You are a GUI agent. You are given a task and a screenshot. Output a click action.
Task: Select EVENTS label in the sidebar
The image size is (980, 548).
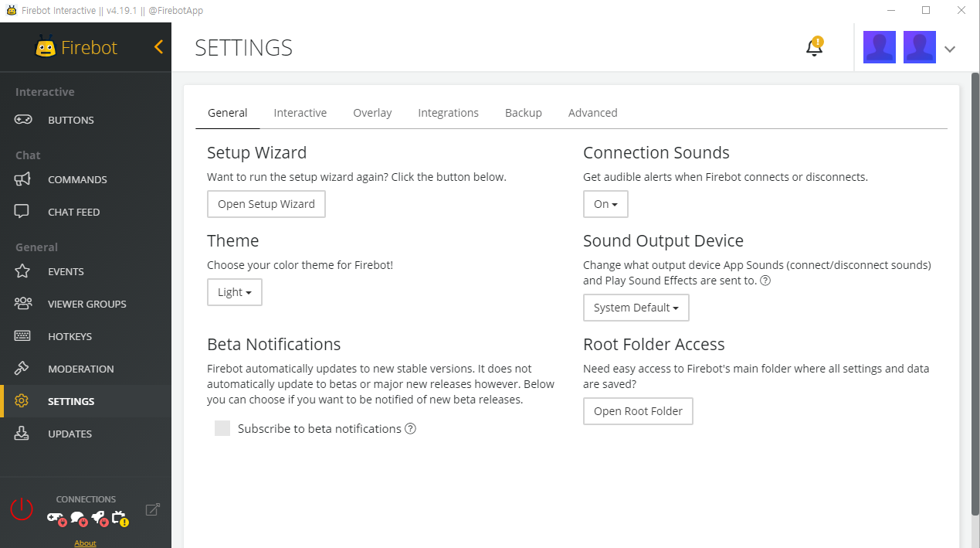(66, 271)
